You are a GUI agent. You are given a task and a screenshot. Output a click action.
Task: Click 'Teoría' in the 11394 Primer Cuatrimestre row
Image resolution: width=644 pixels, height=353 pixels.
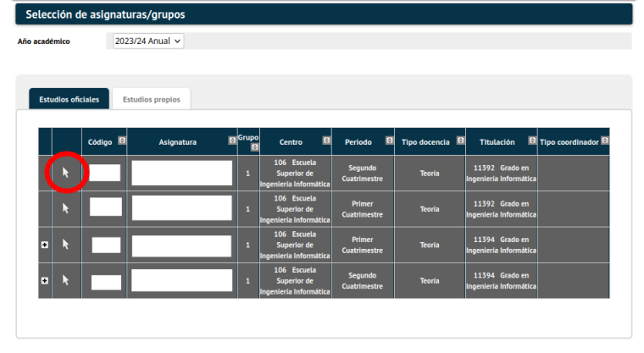point(430,245)
